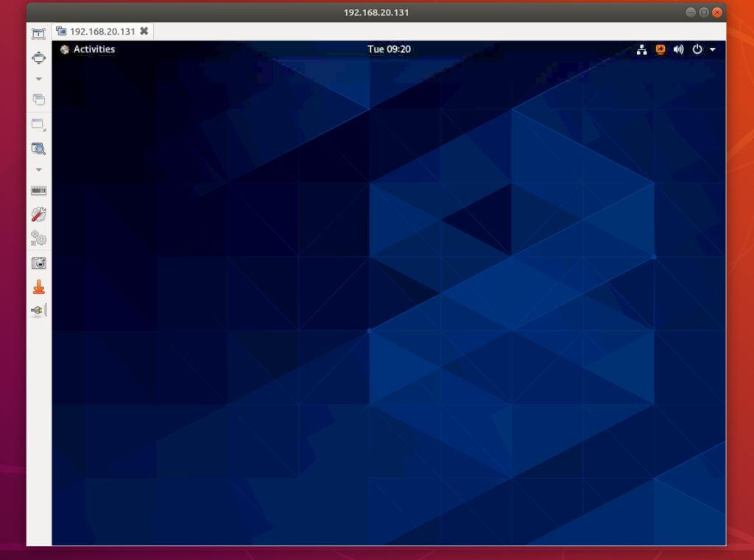Open Remmina preferences wrench icon
754x560 pixels.
click(38, 214)
